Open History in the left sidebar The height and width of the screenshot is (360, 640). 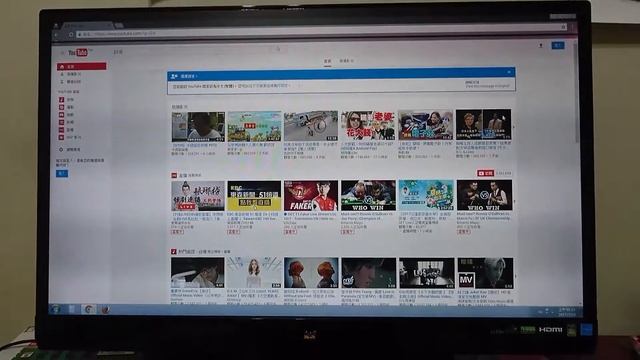[70, 82]
